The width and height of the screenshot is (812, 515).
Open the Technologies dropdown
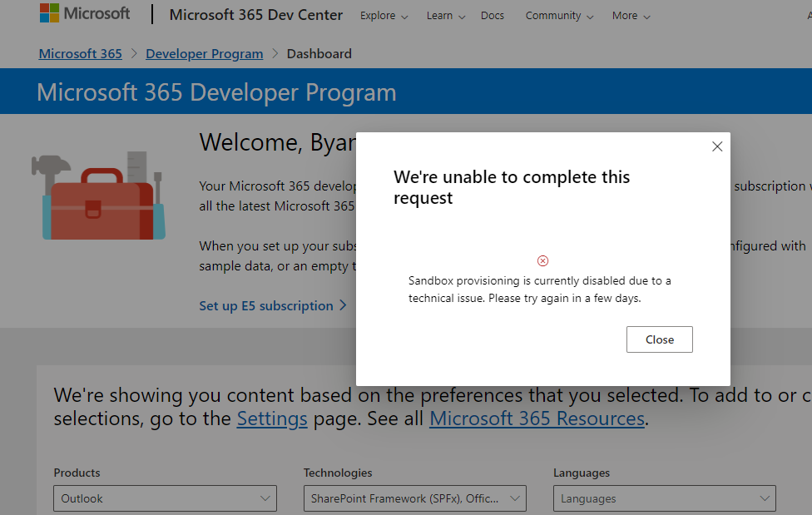click(414, 498)
